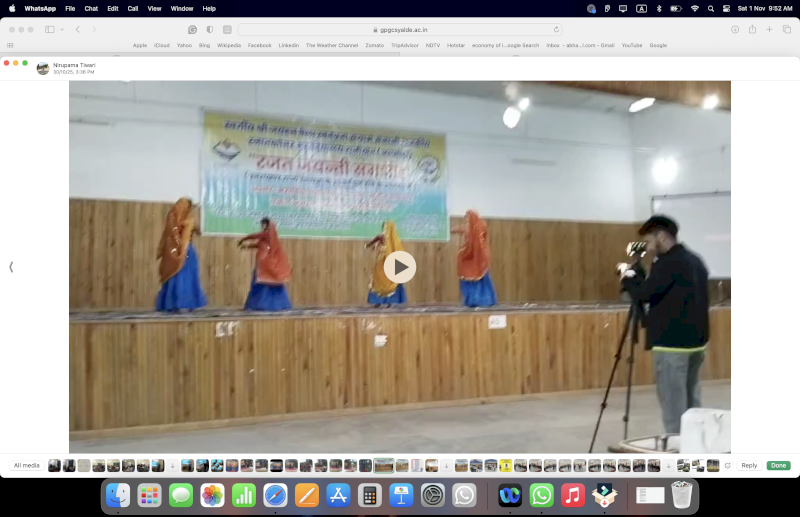Open Safari from the dock
The image size is (800, 517).
pos(275,495)
